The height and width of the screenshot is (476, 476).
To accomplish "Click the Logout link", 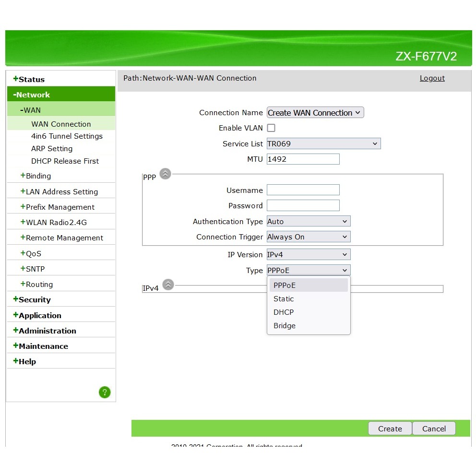I will pos(432,78).
